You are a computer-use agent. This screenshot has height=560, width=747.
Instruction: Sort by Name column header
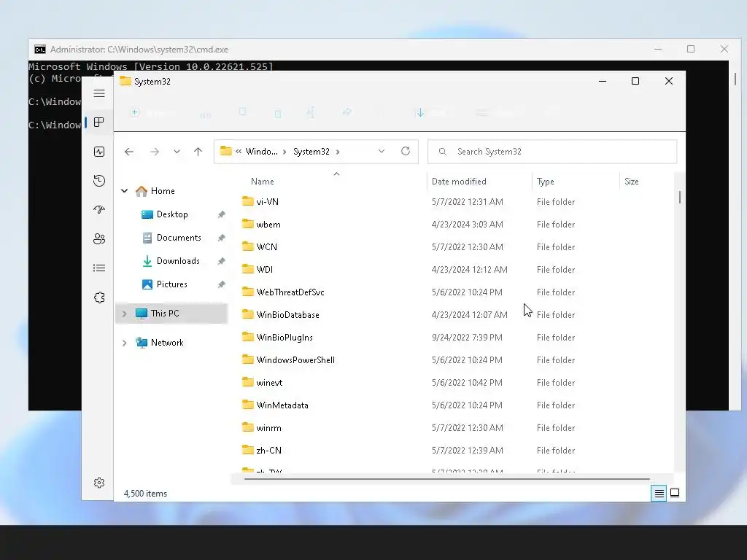[x=263, y=182]
